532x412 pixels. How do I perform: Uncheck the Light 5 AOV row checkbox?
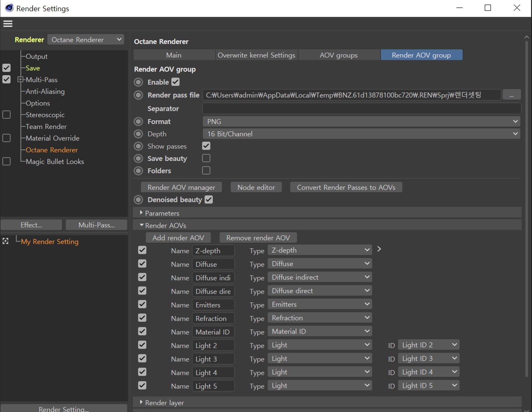(142, 385)
